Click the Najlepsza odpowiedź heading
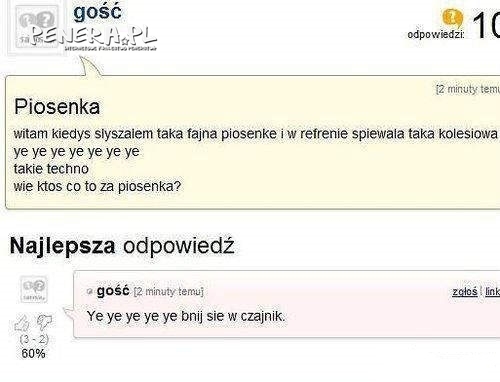This screenshot has width=500, height=382. coord(122,246)
